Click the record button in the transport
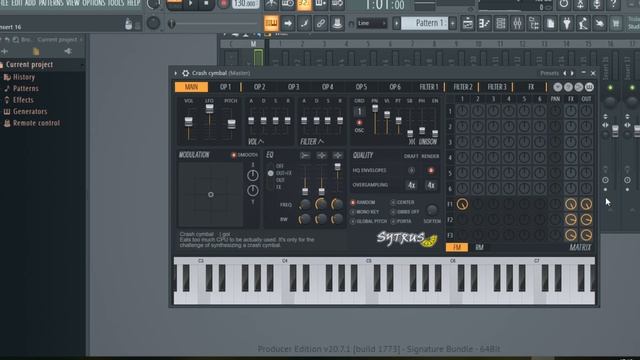 point(223,4)
